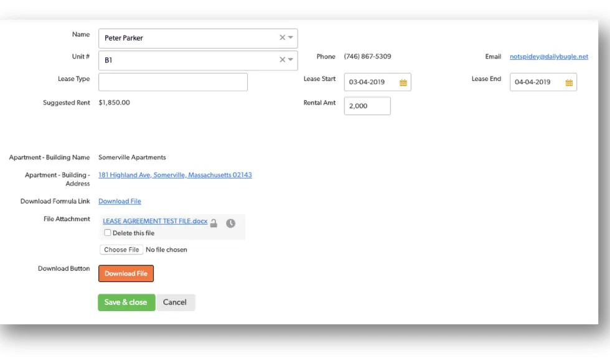The image size is (610, 364).
Task: Cancel the form
Action: pyautogui.click(x=175, y=302)
